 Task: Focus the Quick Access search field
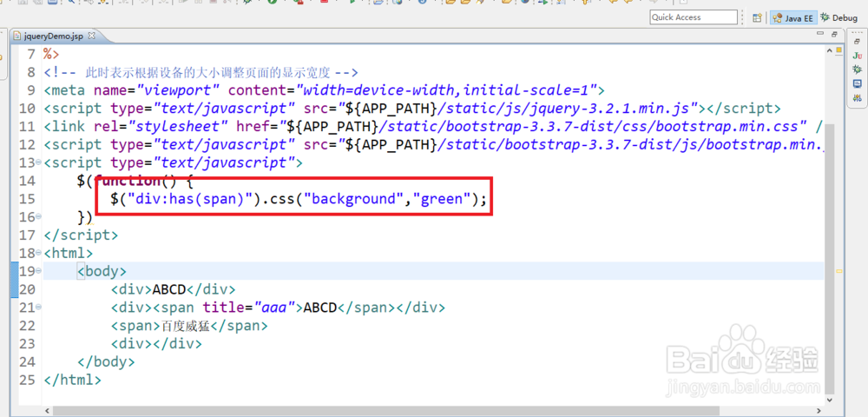coord(694,17)
